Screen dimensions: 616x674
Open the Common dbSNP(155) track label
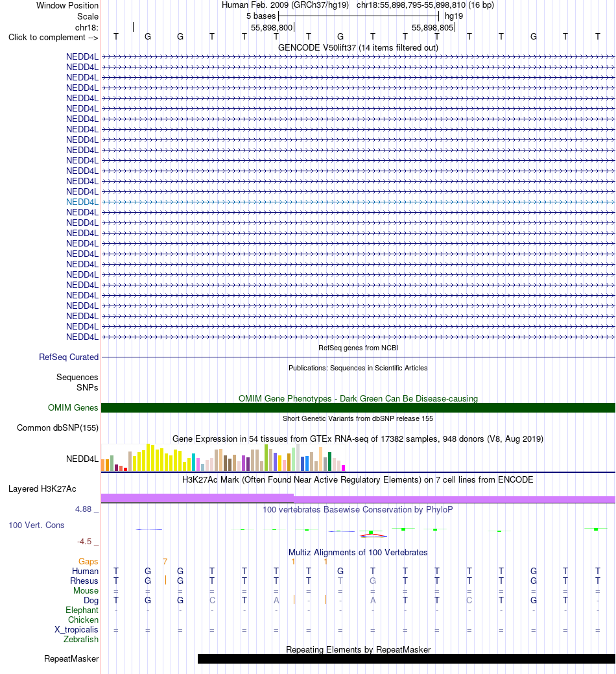[58, 427]
